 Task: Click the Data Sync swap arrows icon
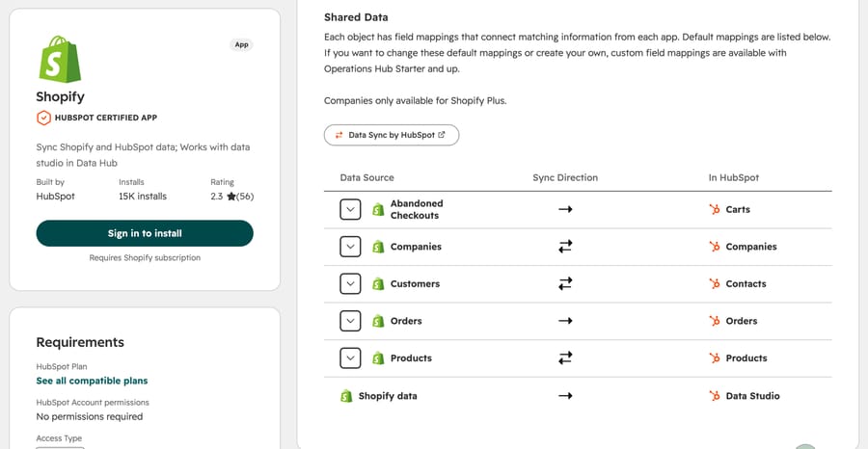[339, 135]
